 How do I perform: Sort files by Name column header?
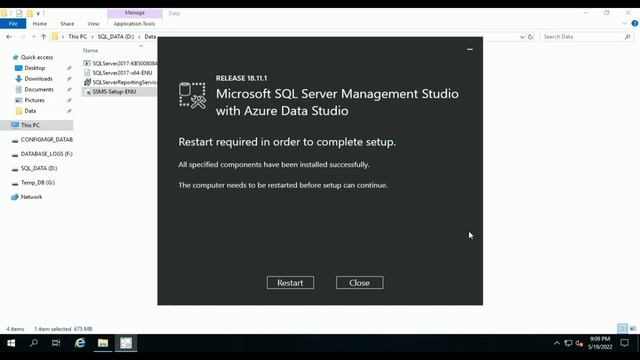click(91, 51)
